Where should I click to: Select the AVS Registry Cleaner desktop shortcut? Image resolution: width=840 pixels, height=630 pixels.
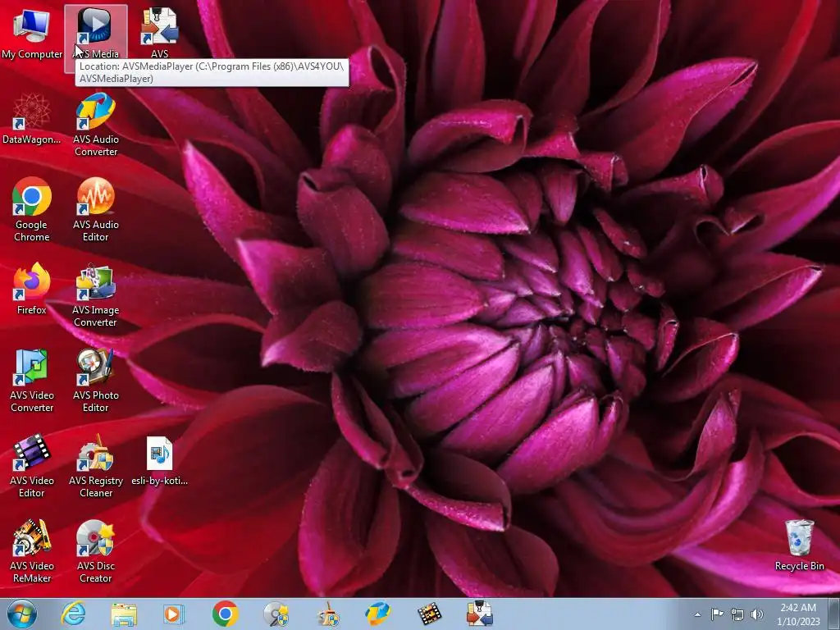pyautogui.click(x=95, y=466)
